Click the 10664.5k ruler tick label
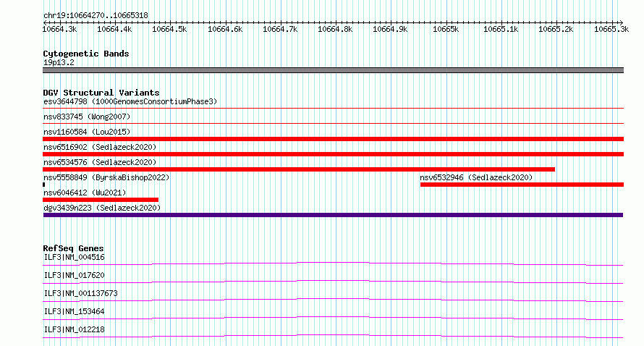This screenshot has height=346, width=644. [169, 29]
